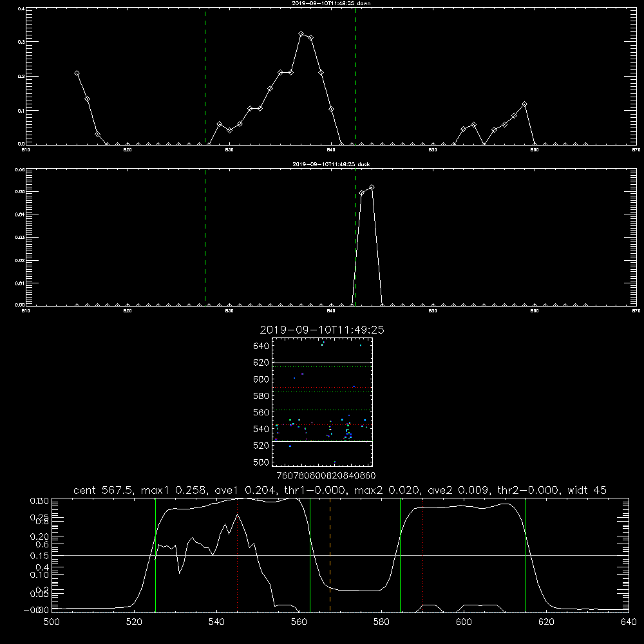Select the peak diamond of dawn's rightmost hump

coord(524,104)
